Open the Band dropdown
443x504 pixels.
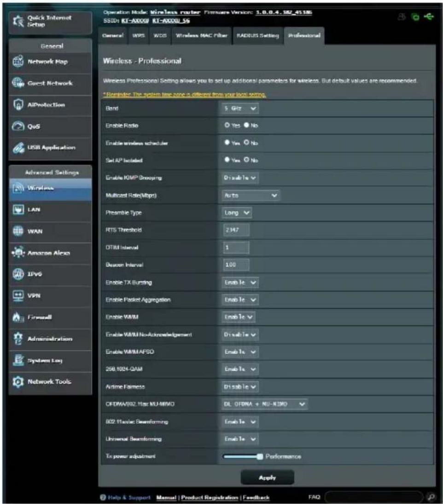click(x=240, y=108)
